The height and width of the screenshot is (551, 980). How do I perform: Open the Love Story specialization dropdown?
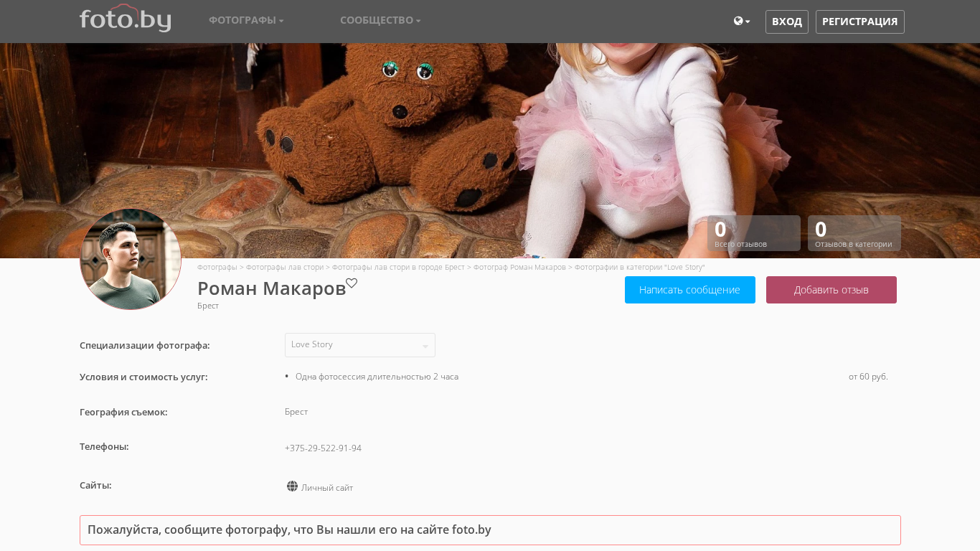tap(359, 345)
